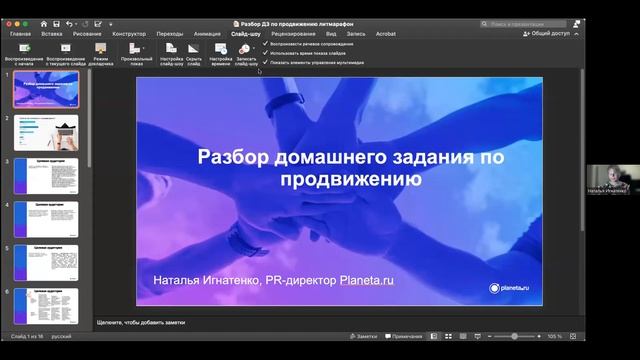Open the 'Acrobat' ribbon tab
The width and height of the screenshot is (640, 360).
point(386,34)
